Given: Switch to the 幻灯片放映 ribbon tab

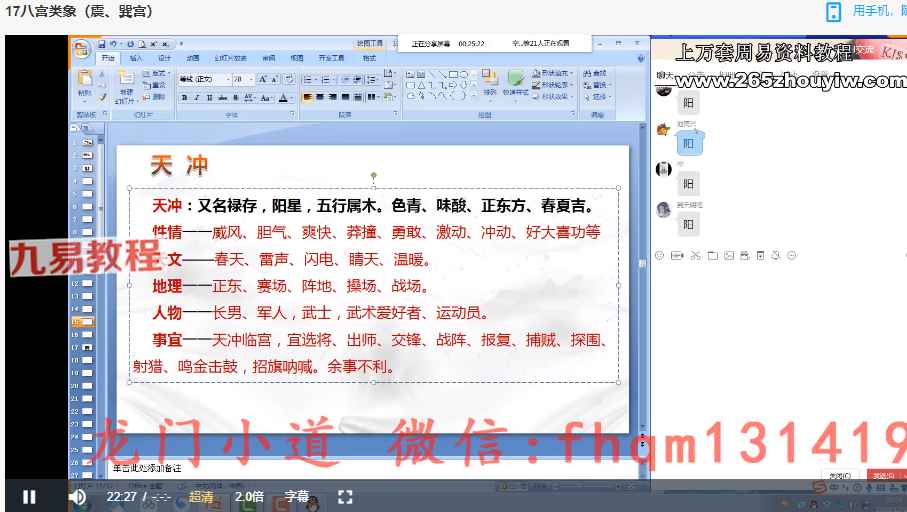Looking at the screenshot, I should coord(230,58).
